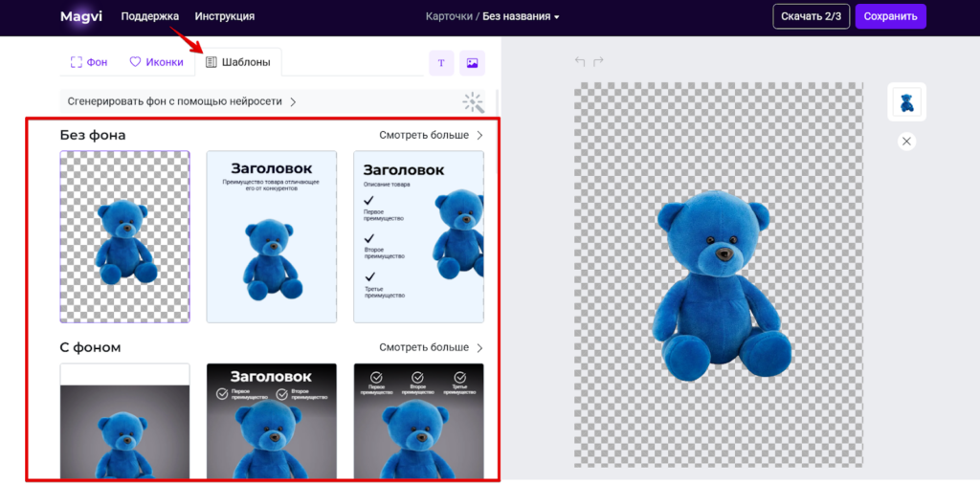Select dark template with three check icons
Viewport: 980px width, 484px height.
coord(419,421)
